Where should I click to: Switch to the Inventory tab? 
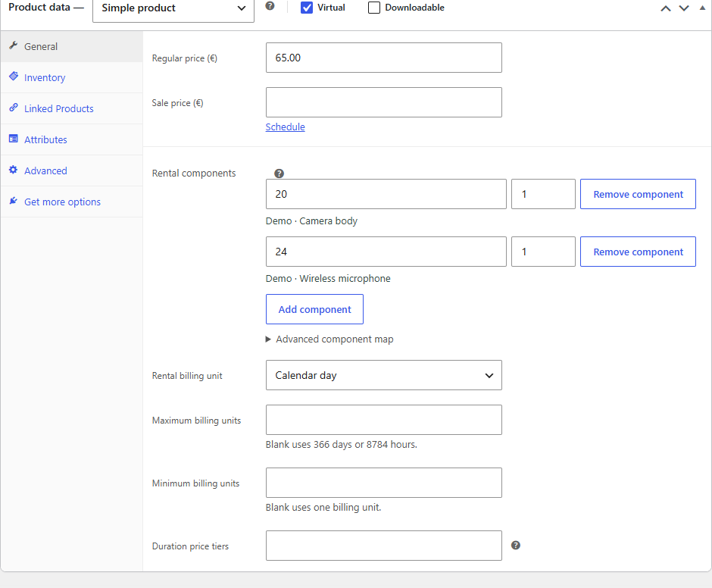tap(72, 78)
